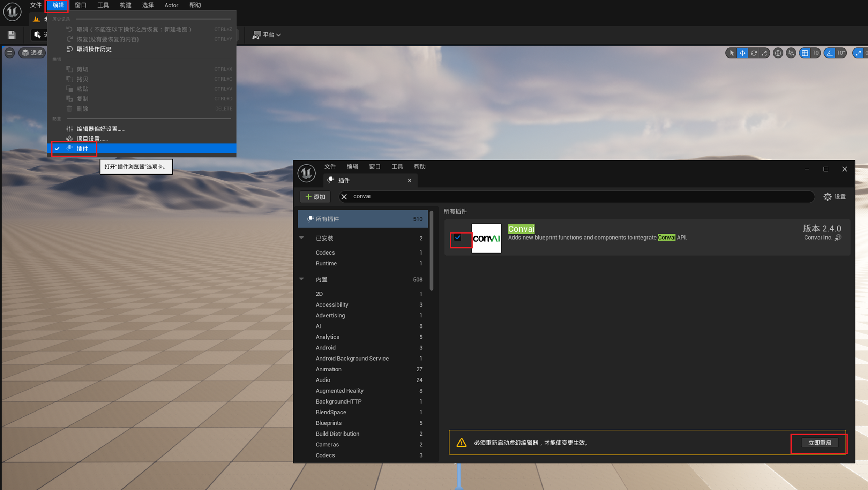Image resolution: width=868 pixels, height=490 pixels.
Task: Expand the 2D plugins category
Action: (x=319, y=293)
